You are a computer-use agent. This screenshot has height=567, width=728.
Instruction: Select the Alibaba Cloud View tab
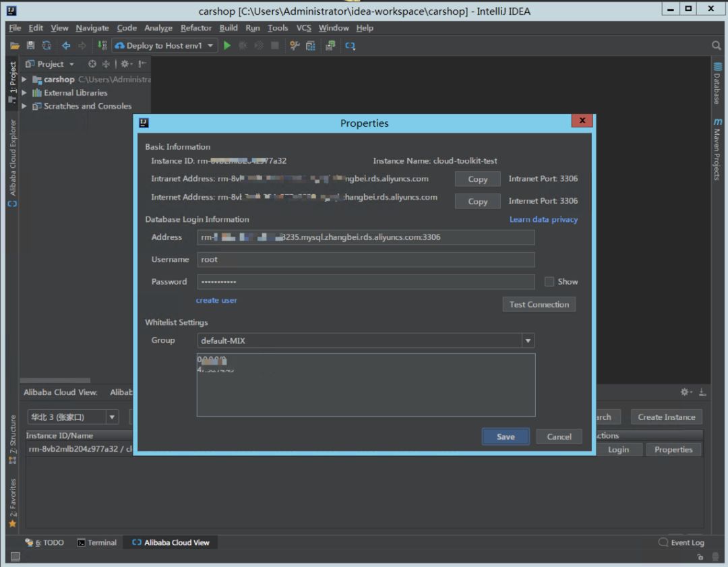(x=171, y=542)
